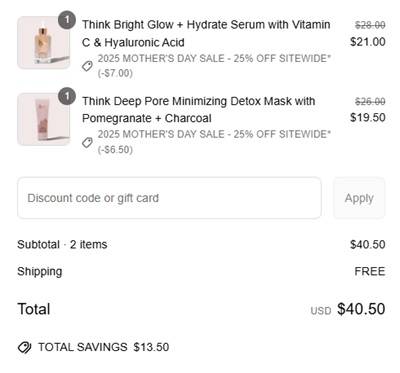Click the crossed-out $28.00 price
Viewport: 400px width, 373px height.
pyautogui.click(x=370, y=25)
